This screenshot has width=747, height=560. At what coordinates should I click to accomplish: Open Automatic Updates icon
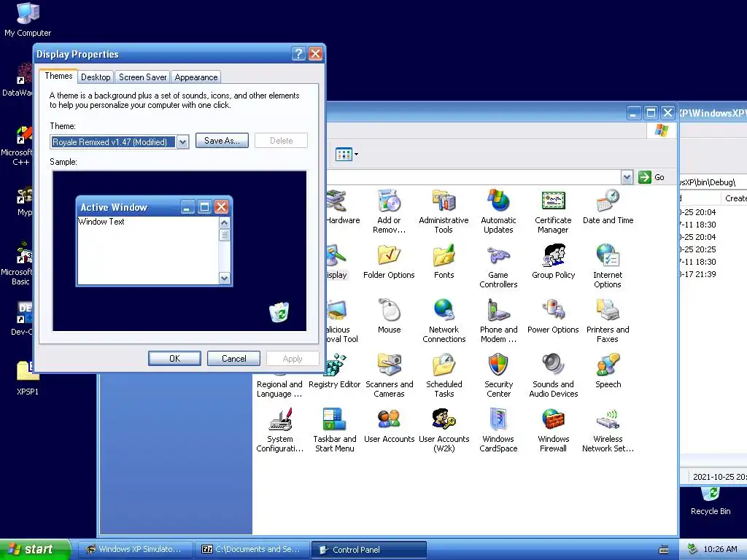498,211
